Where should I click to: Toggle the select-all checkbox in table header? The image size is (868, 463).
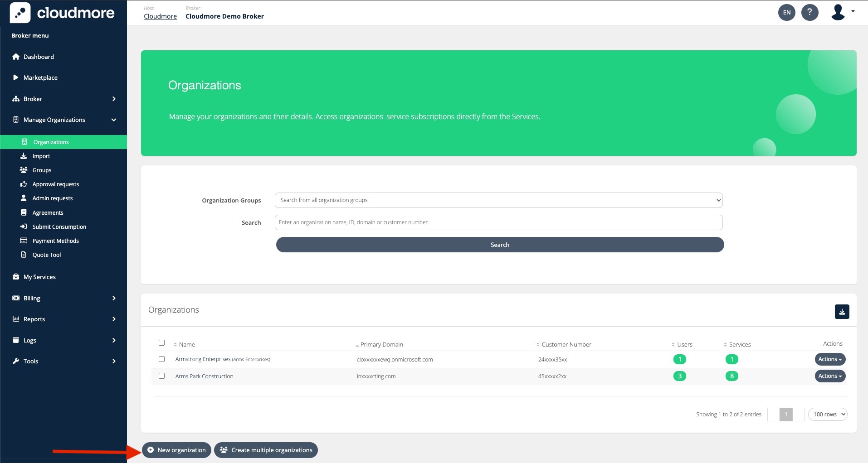point(161,343)
